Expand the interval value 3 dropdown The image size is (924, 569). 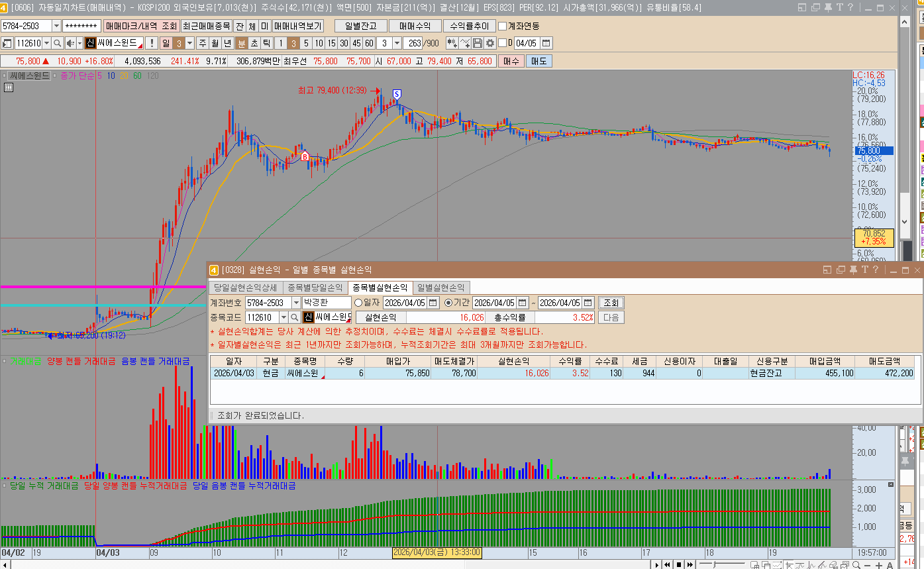pyautogui.click(x=397, y=43)
